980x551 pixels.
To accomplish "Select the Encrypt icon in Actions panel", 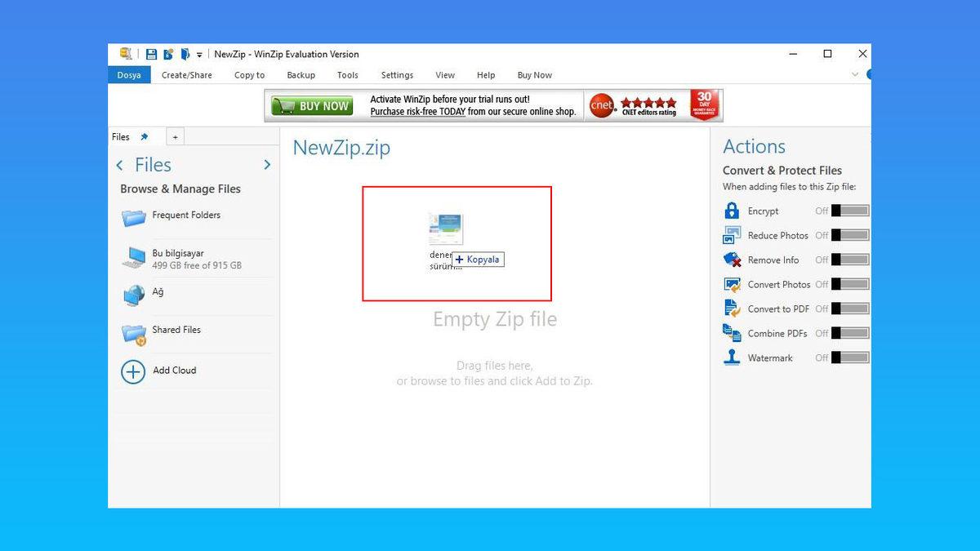I will coord(731,211).
